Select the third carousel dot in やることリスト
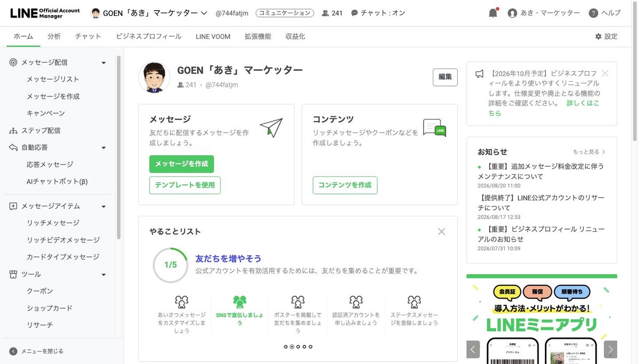The image size is (638, 364). click(298, 346)
